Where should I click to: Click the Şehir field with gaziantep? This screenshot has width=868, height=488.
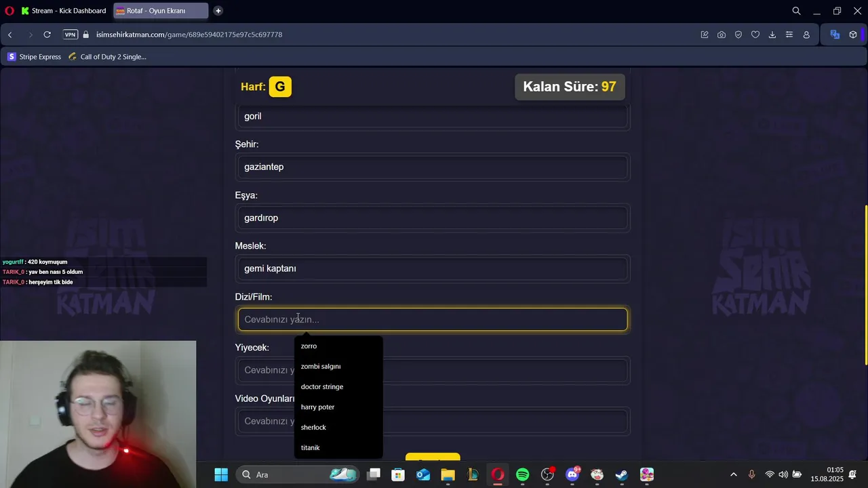tap(433, 167)
